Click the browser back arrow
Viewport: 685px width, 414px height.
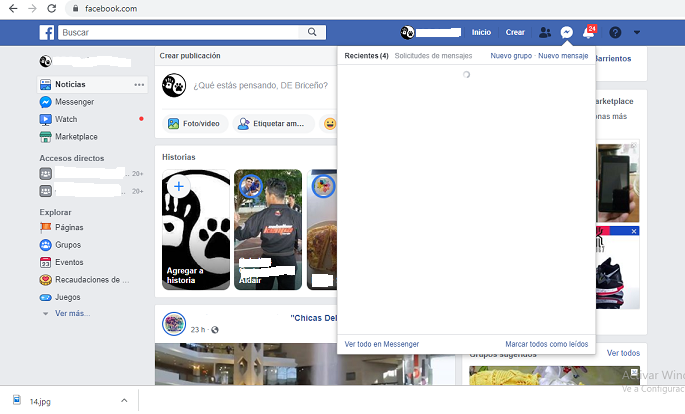click(13, 8)
